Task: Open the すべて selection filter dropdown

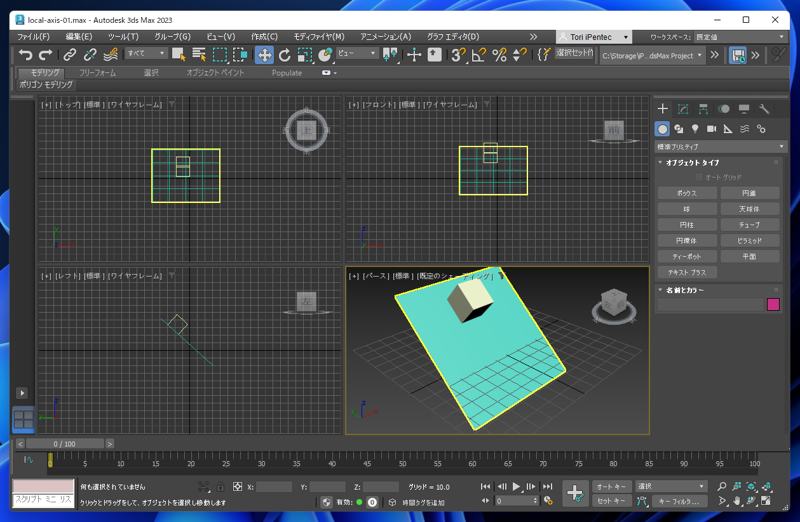Action: [x=146, y=53]
